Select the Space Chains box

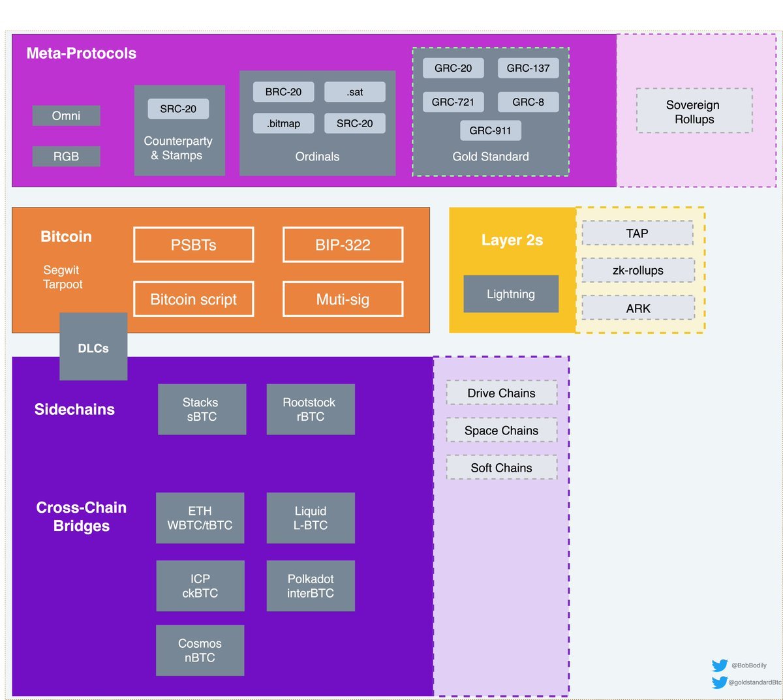501,430
